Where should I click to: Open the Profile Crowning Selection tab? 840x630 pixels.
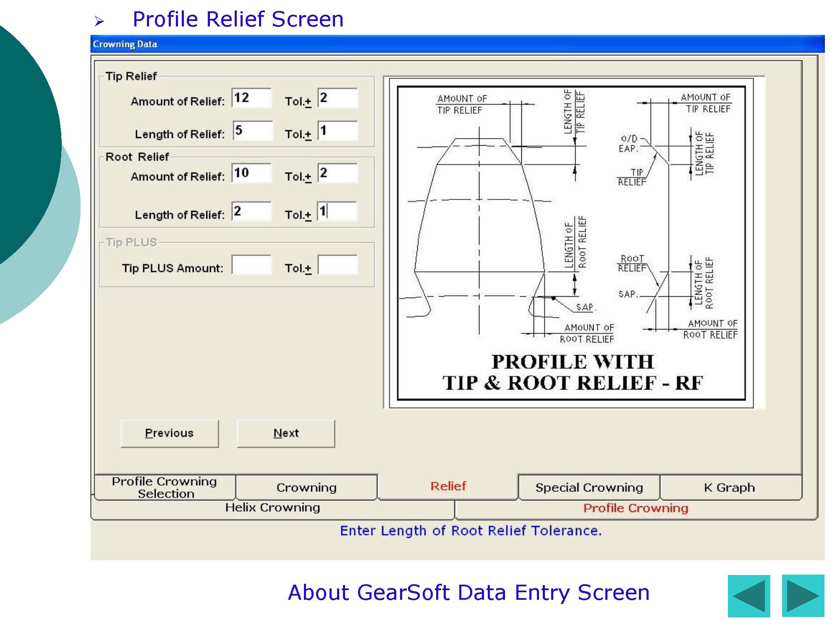point(165,487)
